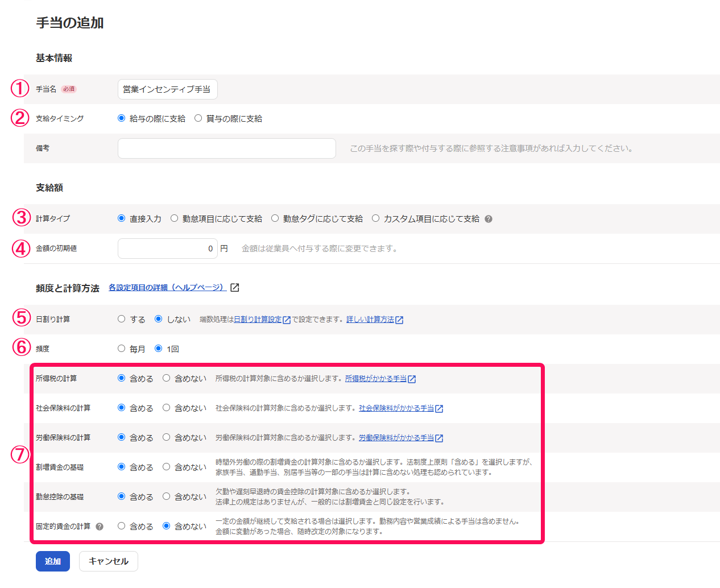This screenshot has height=588, width=720.
Task: Select 含めない for 割増賃金の基礎
Action: (x=166, y=467)
